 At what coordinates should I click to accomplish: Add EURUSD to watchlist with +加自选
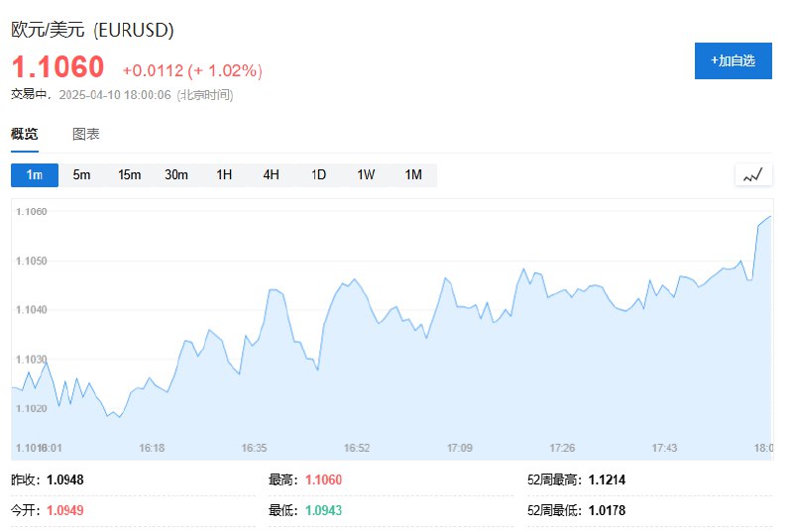(x=733, y=60)
